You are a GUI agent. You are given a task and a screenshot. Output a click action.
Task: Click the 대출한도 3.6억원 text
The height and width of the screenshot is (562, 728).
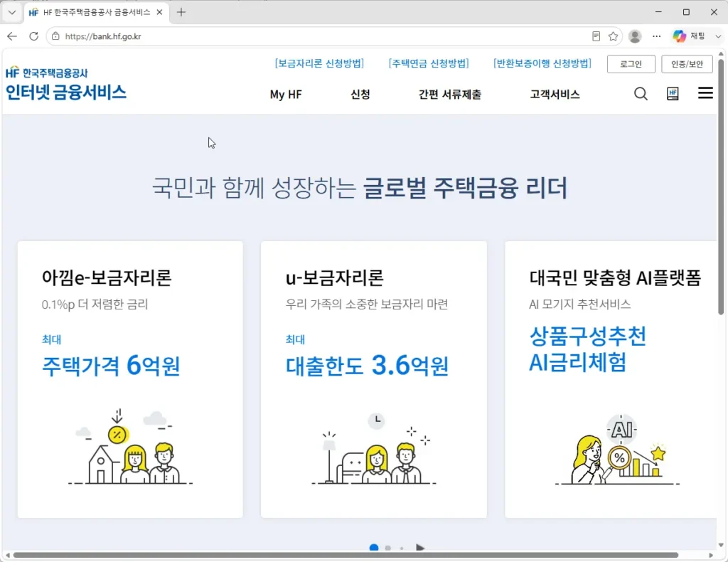pos(367,366)
